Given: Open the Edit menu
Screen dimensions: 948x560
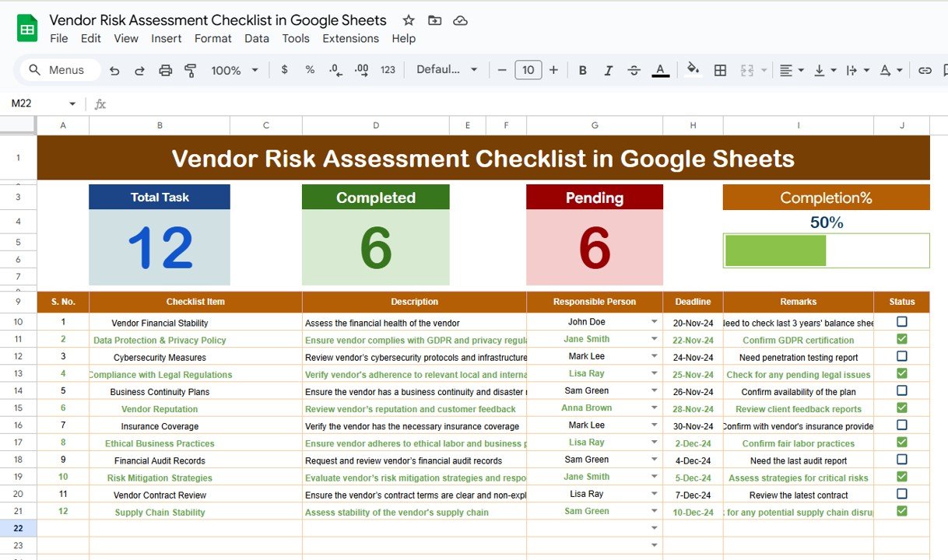Looking at the screenshot, I should coord(91,38).
